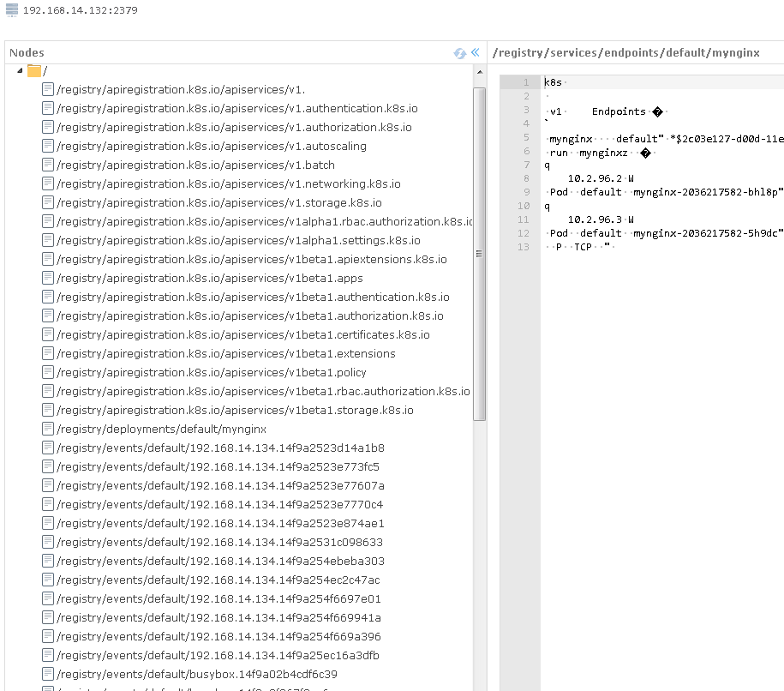Click the /registry/services/endpoints/default/mynginx path header
The image size is (784, 691).
[x=626, y=52]
